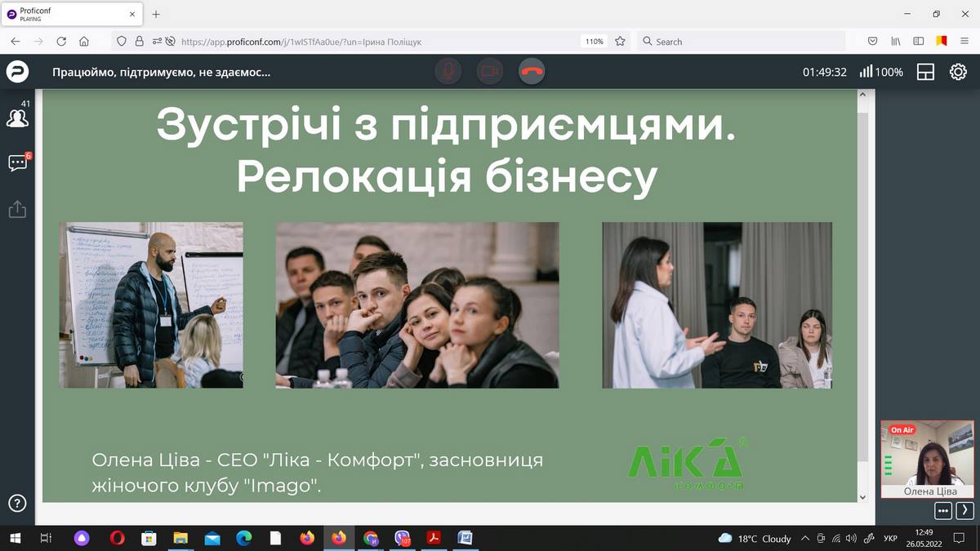Click the Proficonf logo icon

tap(17, 72)
